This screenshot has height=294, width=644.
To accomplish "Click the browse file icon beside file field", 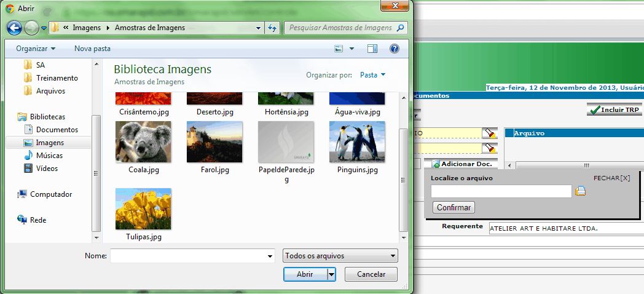I will tap(580, 191).
